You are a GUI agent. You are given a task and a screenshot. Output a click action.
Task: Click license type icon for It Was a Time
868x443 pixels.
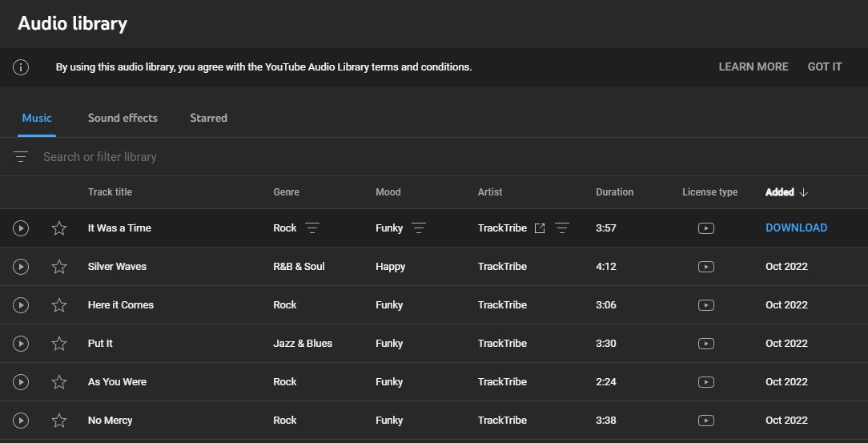[x=705, y=228]
